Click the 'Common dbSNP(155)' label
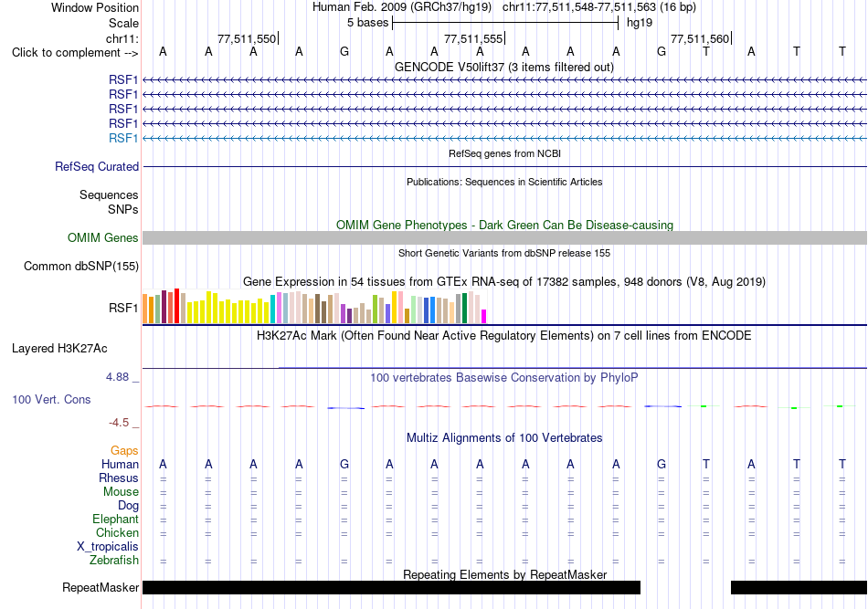868x609 pixels. pyautogui.click(x=80, y=266)
